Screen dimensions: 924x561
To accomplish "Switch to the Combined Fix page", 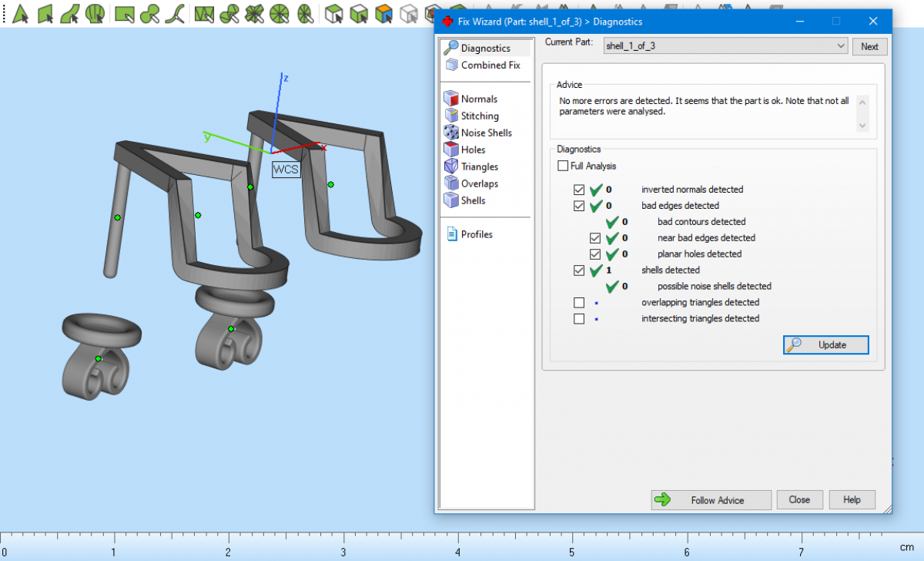I will tap(490, 66).
